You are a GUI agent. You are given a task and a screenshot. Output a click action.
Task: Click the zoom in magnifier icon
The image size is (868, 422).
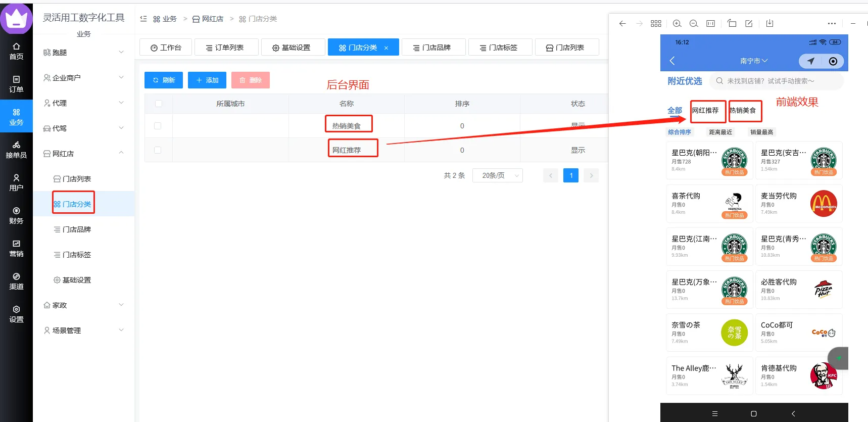click(x=677, y=24)
